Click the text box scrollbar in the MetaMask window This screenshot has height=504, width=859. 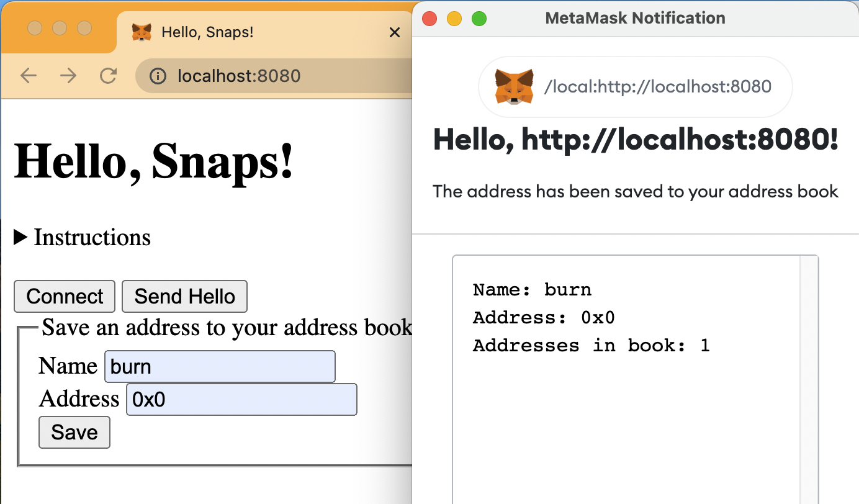pyautogui.click(x=809, y=379)
